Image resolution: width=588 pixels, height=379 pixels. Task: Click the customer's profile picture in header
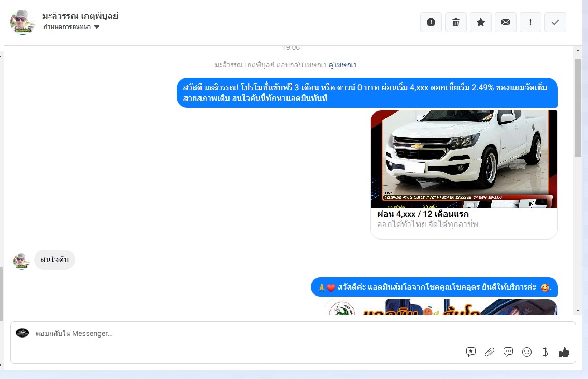[x=22, y=22]
